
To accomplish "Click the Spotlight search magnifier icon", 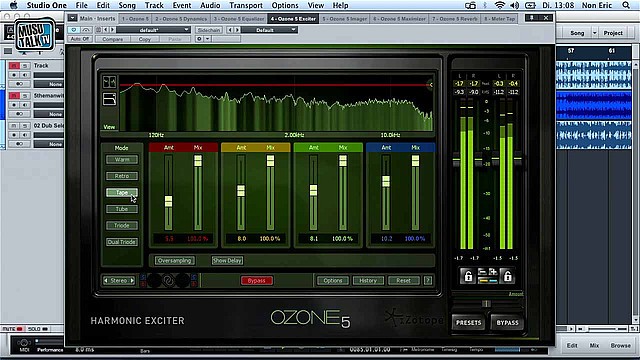I will [626, 5].
